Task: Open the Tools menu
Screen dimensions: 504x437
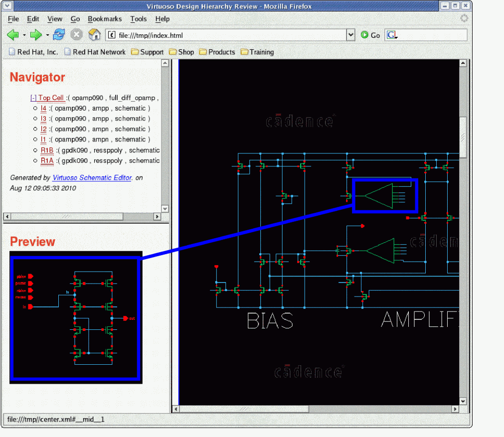Action: [139, 19]
